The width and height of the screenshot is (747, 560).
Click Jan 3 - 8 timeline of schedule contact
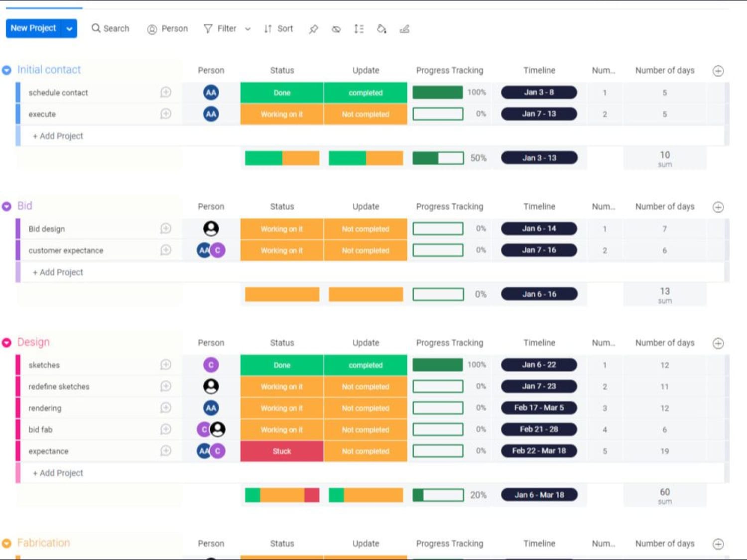point(539,92)
